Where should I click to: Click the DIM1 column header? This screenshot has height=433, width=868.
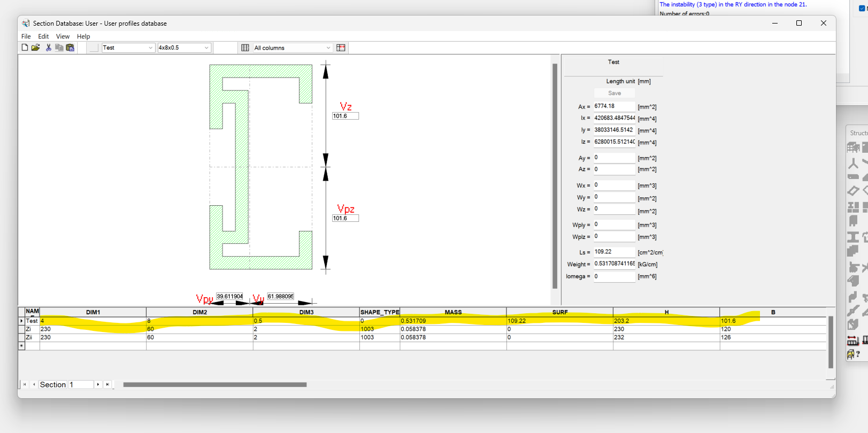[93, 312]
